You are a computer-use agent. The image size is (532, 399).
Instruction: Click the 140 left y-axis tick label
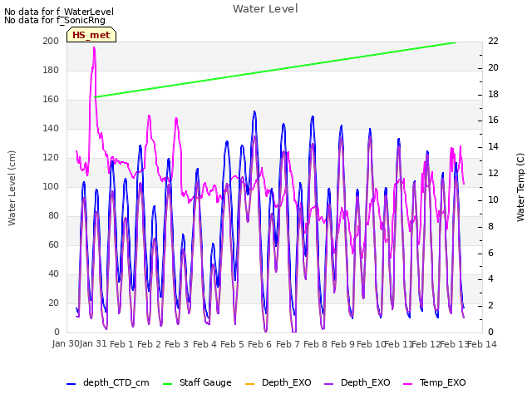pyautogui.click(x=51, y=129)
